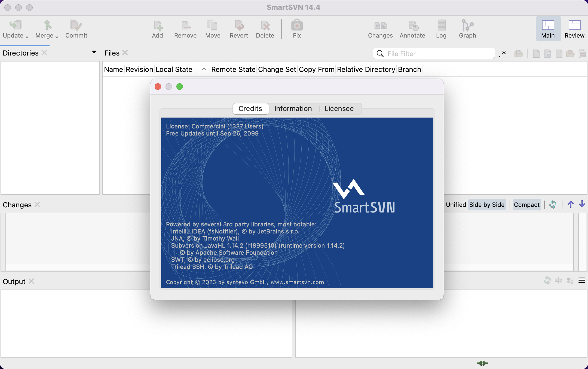Screen dimensions: 588x369
Task: Switch to the Main perspective
Action: (548, 28)
